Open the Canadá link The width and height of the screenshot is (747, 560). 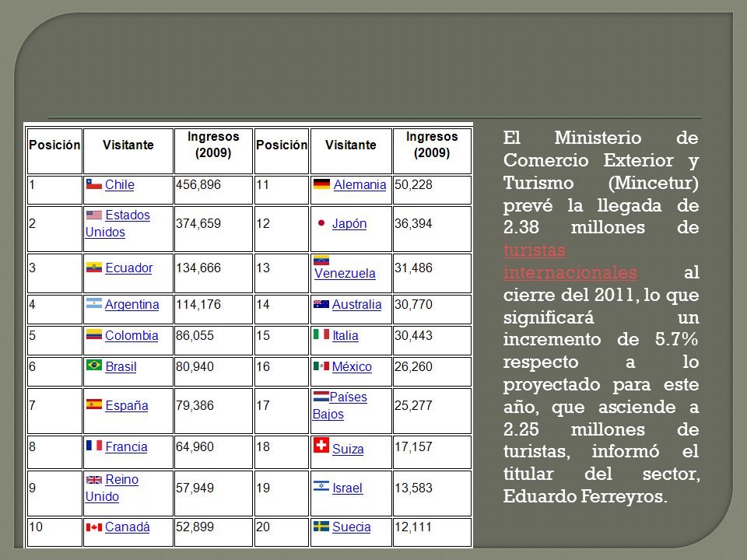pyautogui.click(x=127, y=527)
